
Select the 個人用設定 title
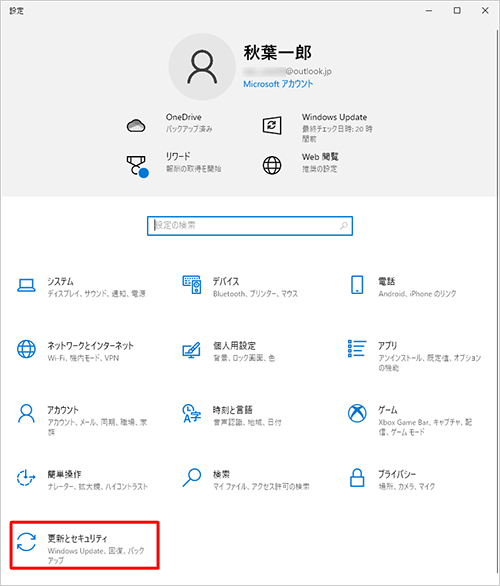click(x=234, y=346)
